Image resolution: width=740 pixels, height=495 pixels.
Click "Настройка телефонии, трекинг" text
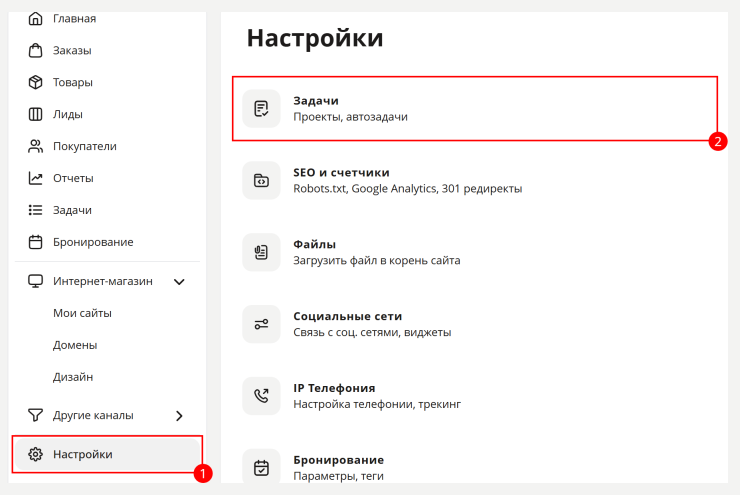pyautogui.click(x=377, y=404)
